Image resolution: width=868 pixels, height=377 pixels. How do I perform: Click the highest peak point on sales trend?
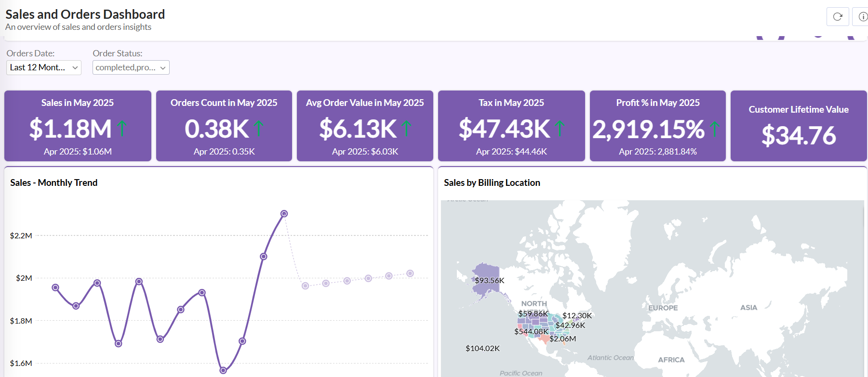pos(284,214)
